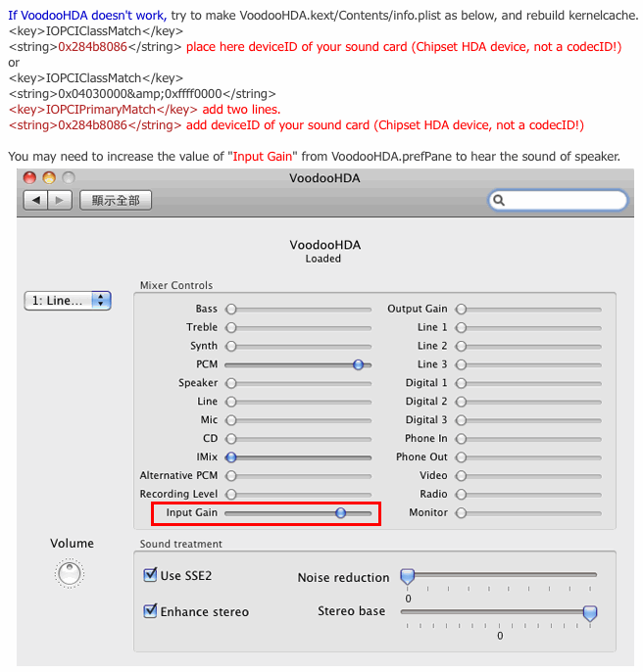Open the '1: Line...' device dropdown
Image resolution: width=643 pixels, height=672 pixels.
(x=68, y=301)
